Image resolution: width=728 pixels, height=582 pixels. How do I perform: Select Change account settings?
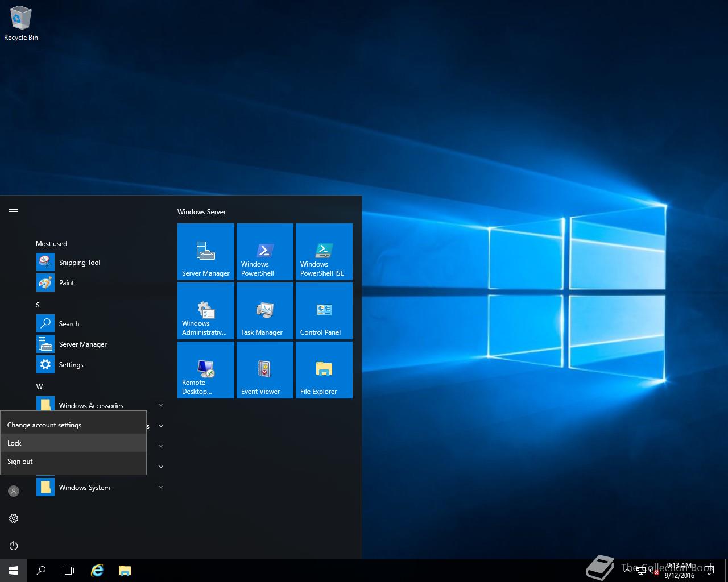pyautogui.click(x=73, y=425)
